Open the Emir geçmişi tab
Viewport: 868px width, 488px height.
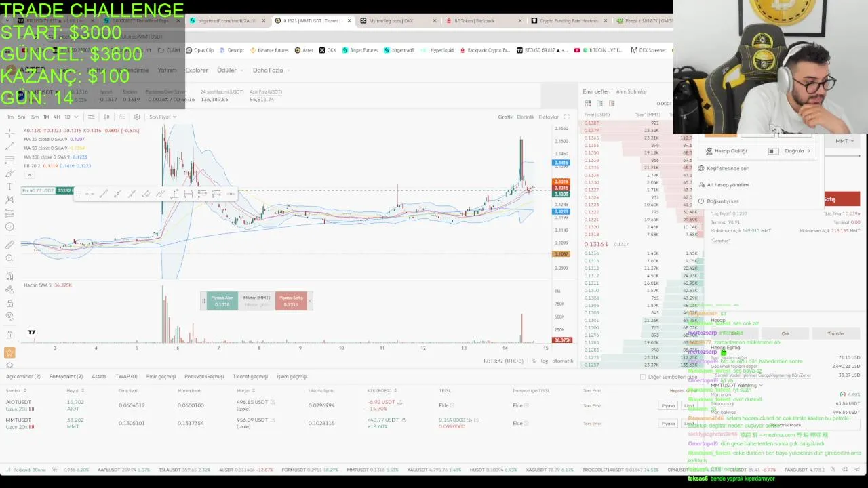(x=161, y=376)
